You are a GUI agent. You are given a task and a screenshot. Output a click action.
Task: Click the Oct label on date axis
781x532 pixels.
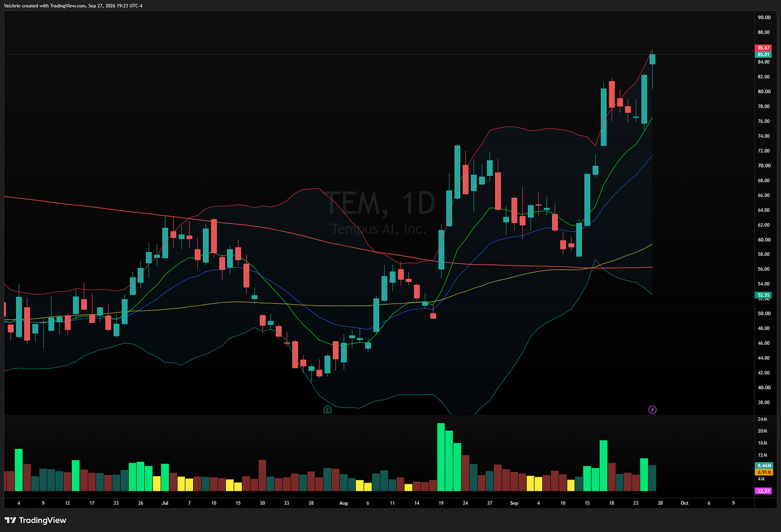pos(684,503)
